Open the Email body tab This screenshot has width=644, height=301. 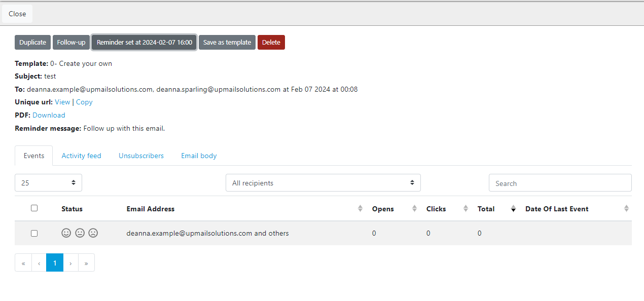tap(199, 156)
